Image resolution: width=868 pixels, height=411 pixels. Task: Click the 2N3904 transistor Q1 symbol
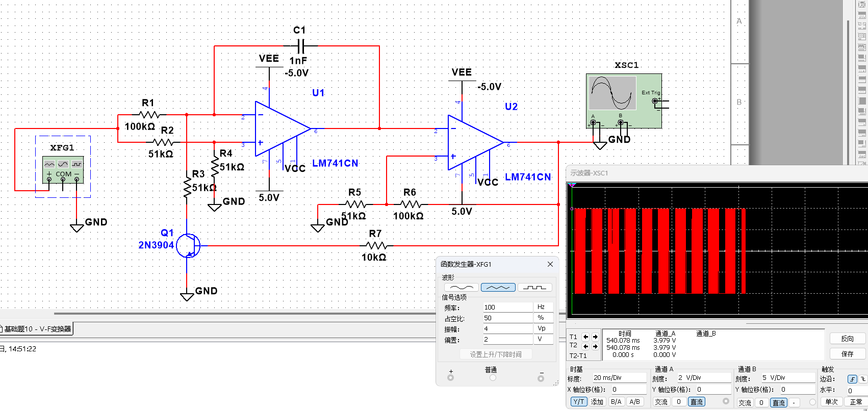click(189, 246)
